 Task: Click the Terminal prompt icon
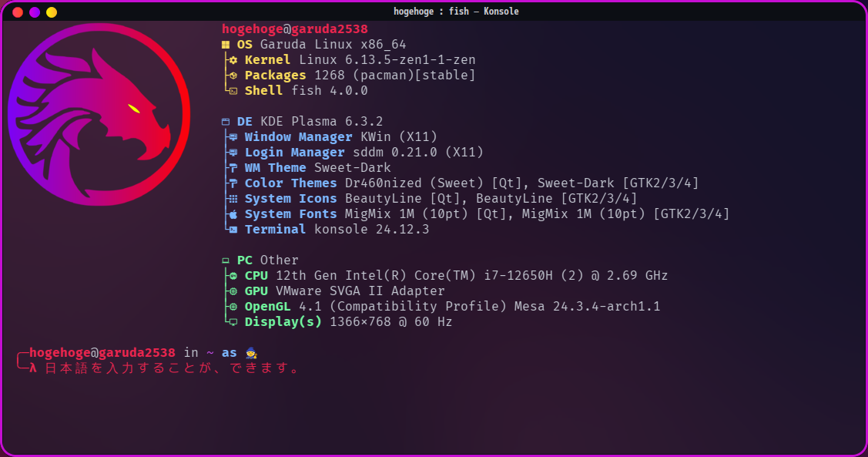tap(233, 230)
